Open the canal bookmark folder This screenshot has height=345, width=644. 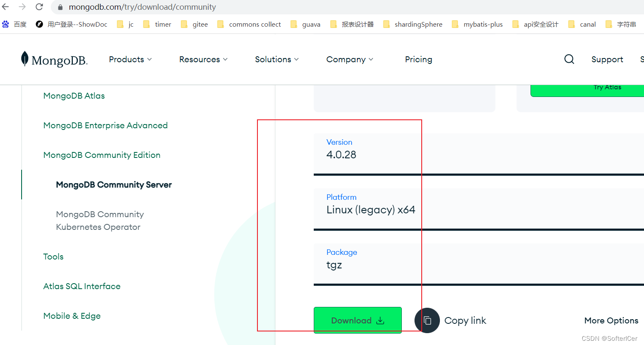582,25
